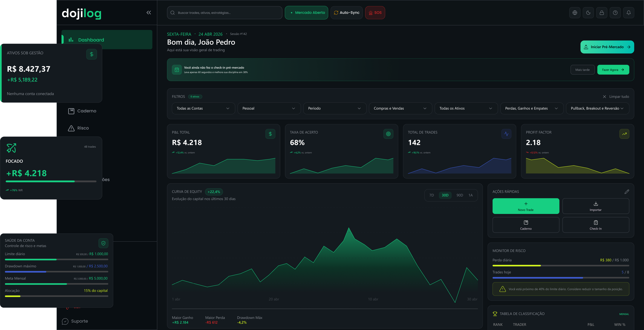Screen dimensions: 644x330
Task: Click Iniciar Pré-Mercado button
Action: [607, 47]
